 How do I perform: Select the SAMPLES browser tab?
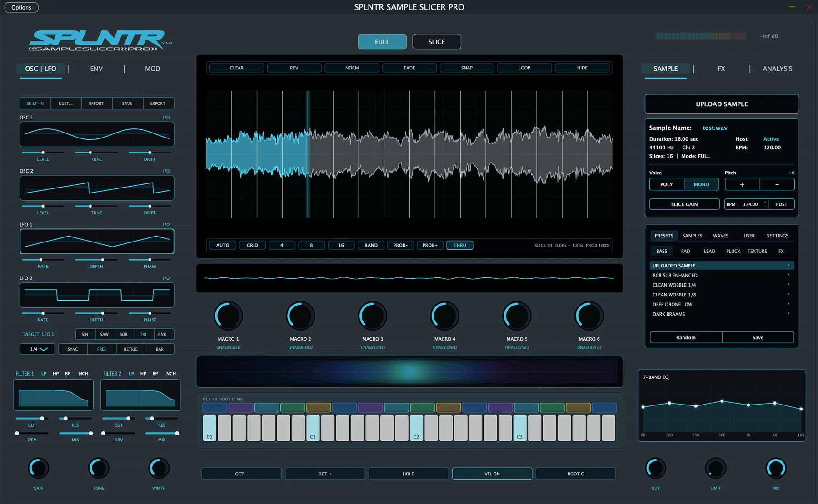coord(692,236)
